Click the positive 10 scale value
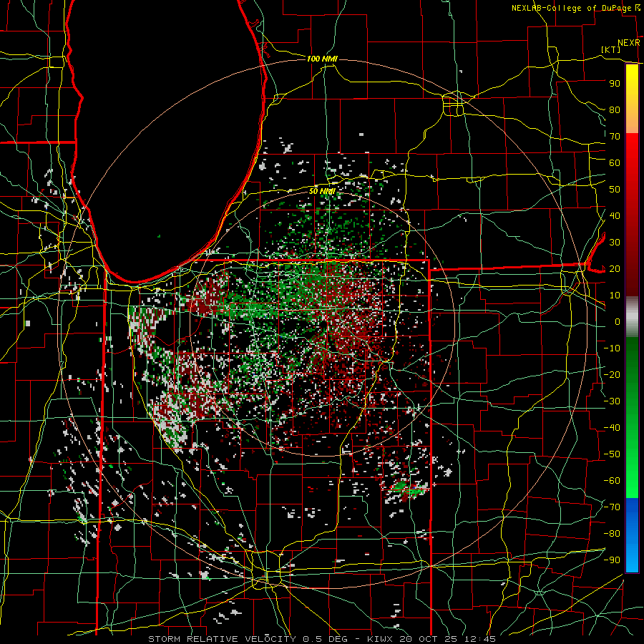 (615, 296)
